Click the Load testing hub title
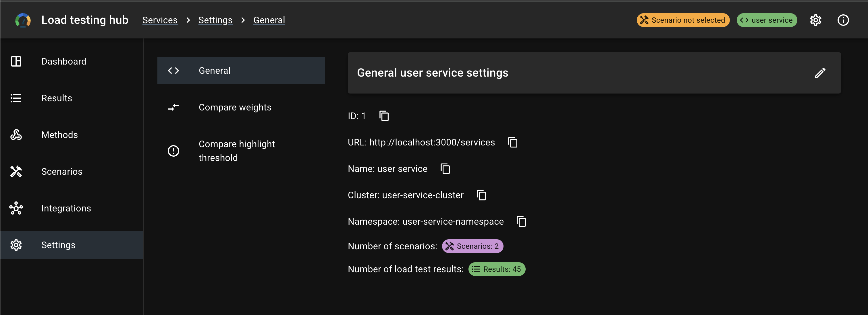This screenshot has width=868, height=315. click(x=84, y=20)
